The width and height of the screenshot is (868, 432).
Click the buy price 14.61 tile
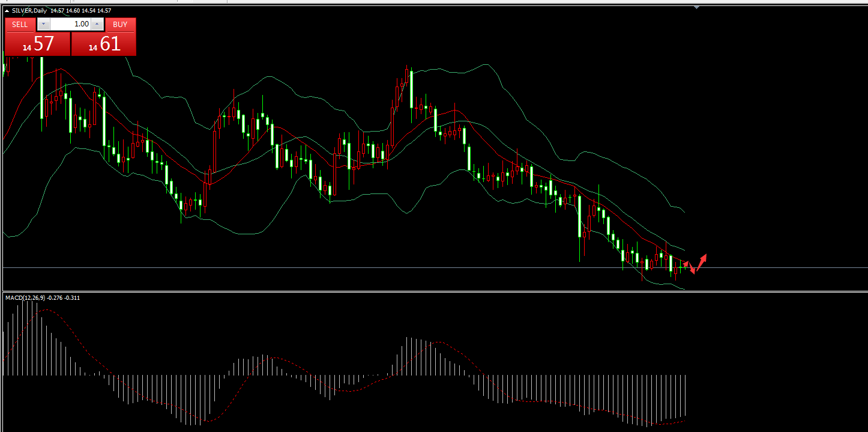pyautogui.click(x=104, y=44)
